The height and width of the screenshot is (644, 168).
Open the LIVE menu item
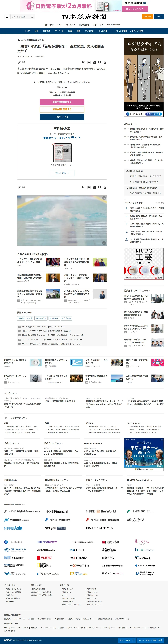coord(59,25)
